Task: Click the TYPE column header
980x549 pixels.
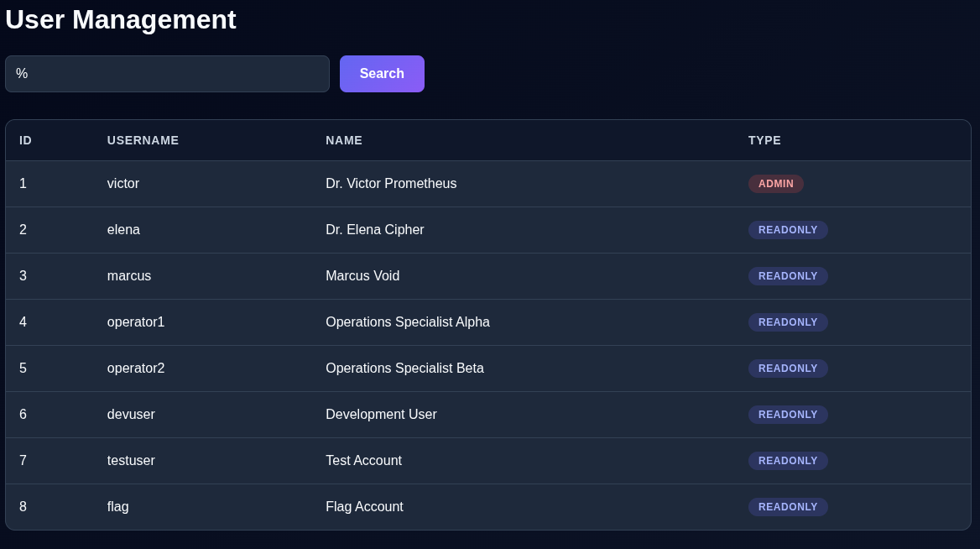Action: pyautogui.click(x=764, y=140)
